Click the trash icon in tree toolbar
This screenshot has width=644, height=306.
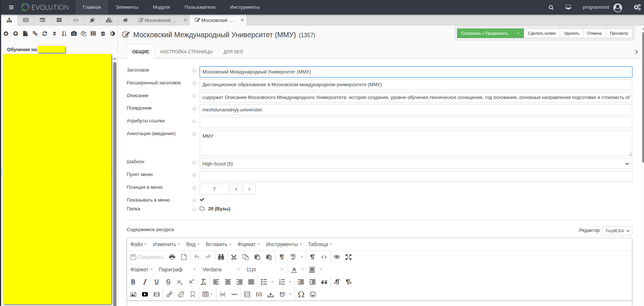(103, 34)
